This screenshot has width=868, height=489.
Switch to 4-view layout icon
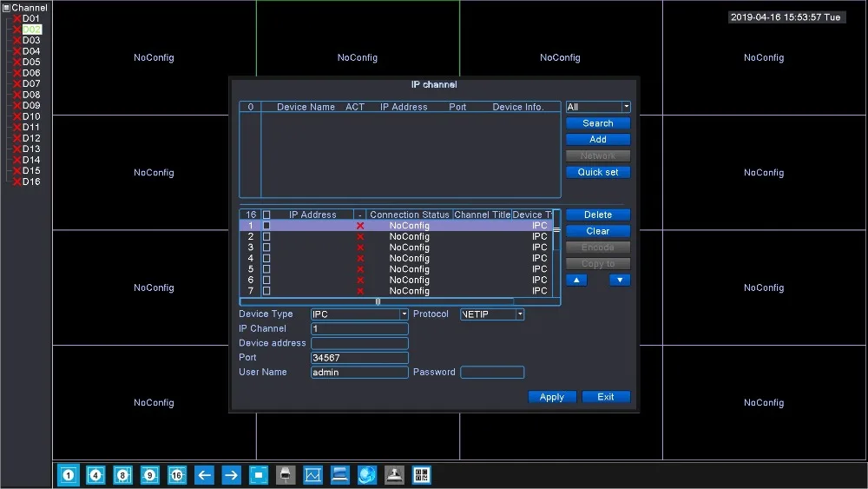pos(95,475)
